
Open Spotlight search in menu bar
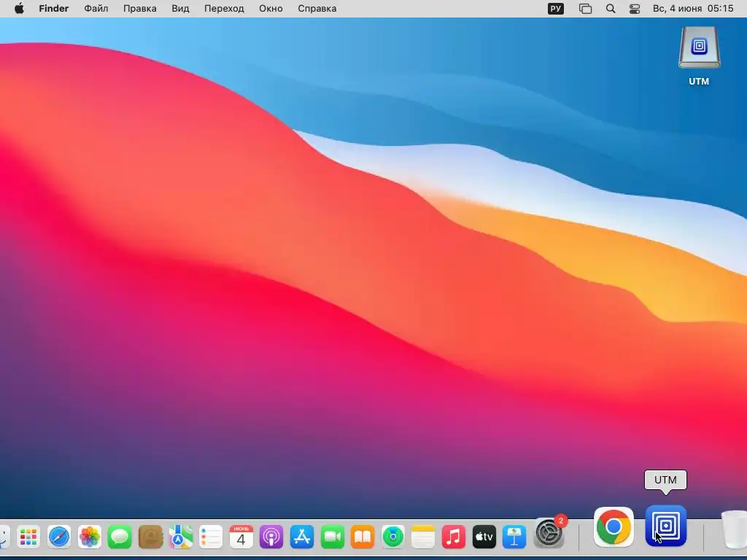[611, 9]
